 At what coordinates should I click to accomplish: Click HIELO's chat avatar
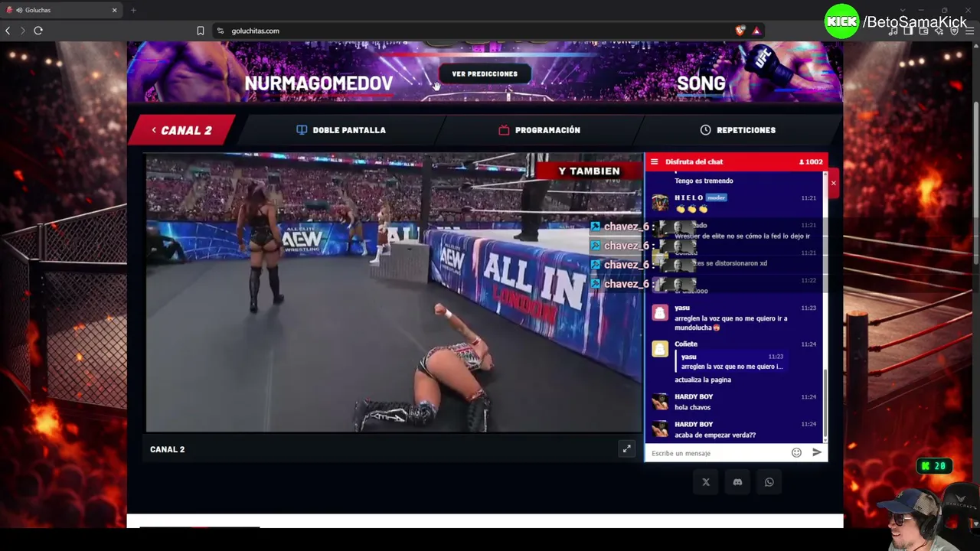(x=660, y=204)
